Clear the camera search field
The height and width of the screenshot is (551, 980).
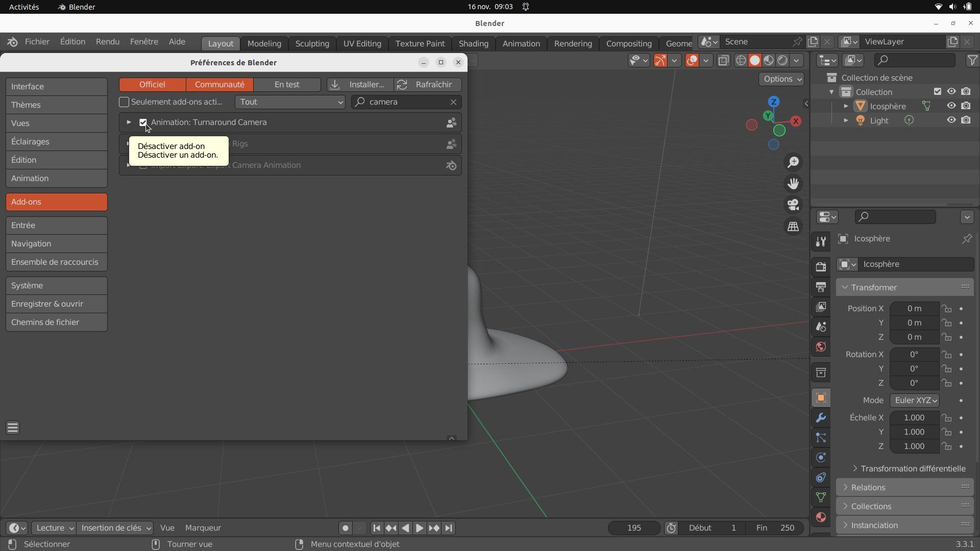point(453,102)
